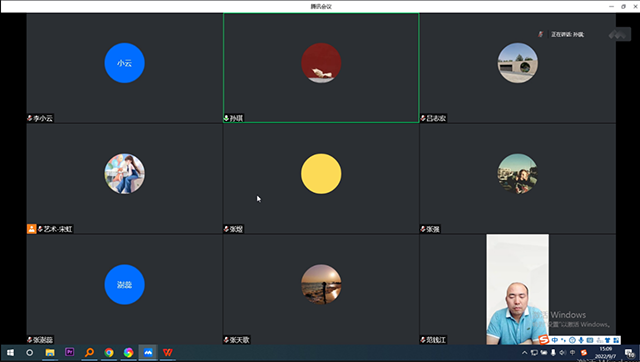Image resolution: width=640 pixels, height=362 pixels.
Task: Open the soft keyboard icon on the Sogou toolbar
Action: point(590,340)
